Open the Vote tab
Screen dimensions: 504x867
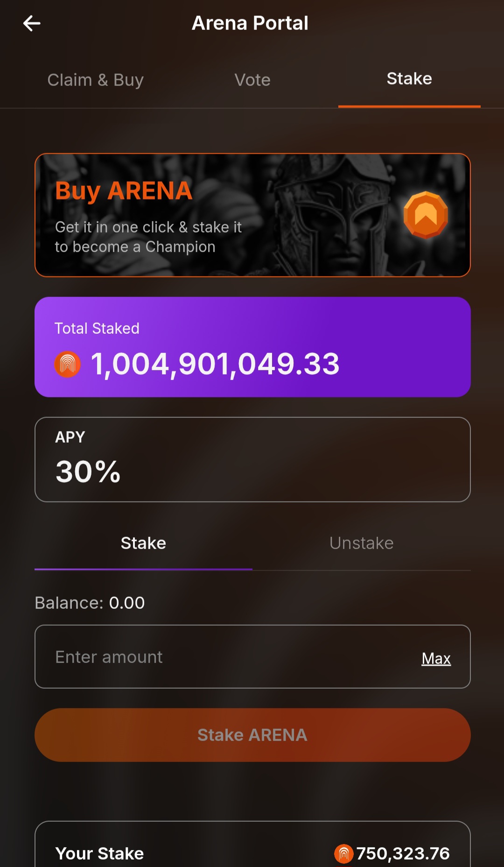252,80
